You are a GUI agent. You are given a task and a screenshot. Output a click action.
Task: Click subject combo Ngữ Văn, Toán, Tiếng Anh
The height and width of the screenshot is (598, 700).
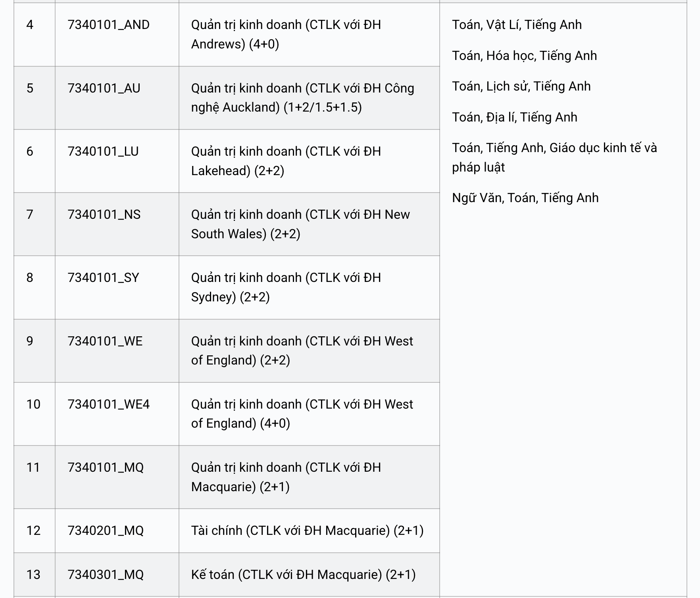[525, 198]
